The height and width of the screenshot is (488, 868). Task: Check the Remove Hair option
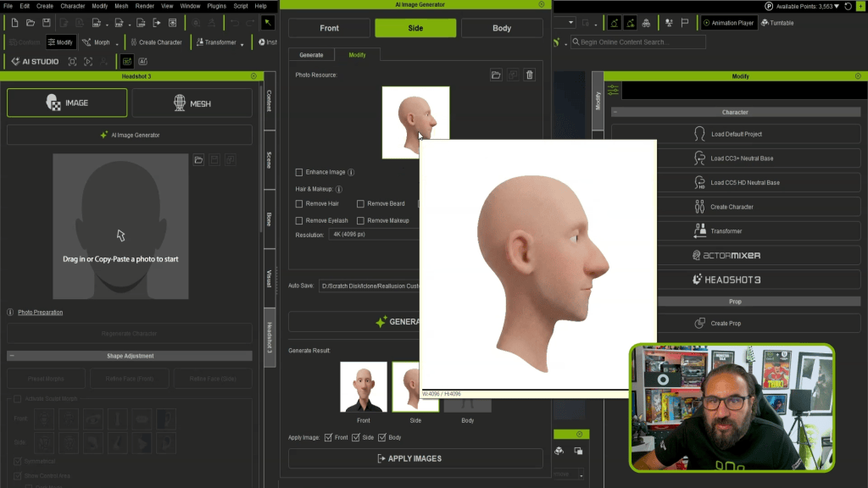[x=299, y=203]
